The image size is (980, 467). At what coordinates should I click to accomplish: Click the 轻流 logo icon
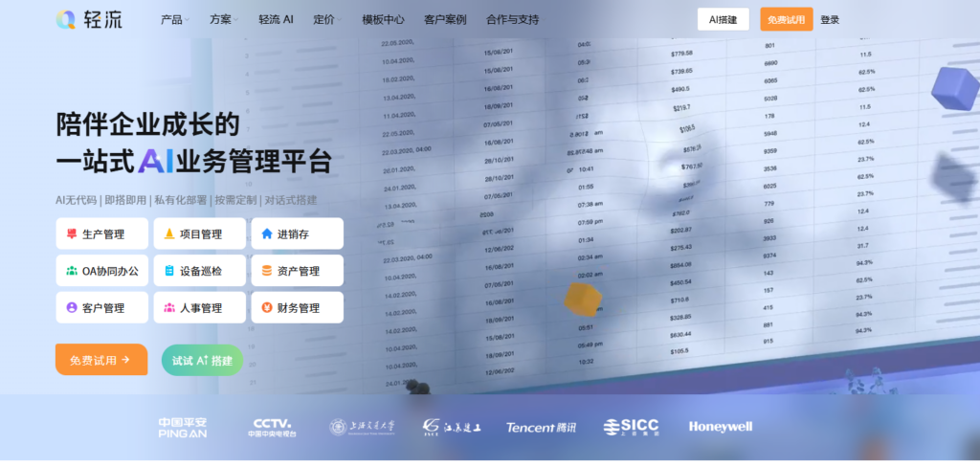click(66, 19)
